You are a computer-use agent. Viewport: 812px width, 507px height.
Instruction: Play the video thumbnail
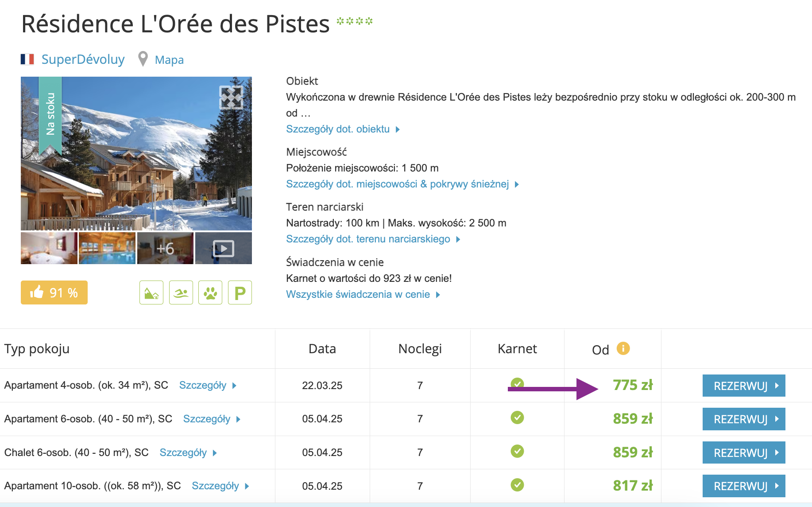click(224, 248)
